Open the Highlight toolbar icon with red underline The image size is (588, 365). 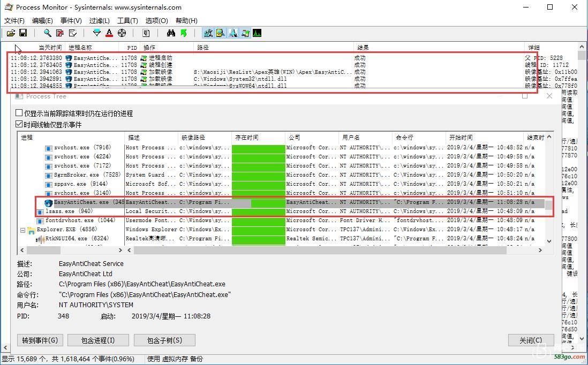[109, 33]
